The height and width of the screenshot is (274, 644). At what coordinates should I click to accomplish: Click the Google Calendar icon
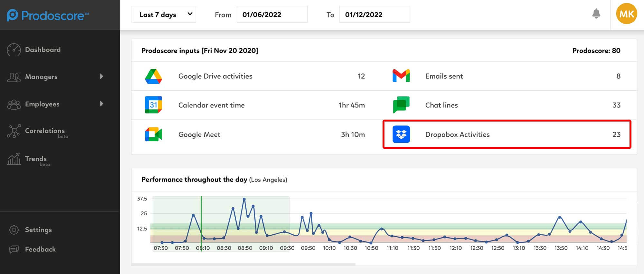point(153,105)
